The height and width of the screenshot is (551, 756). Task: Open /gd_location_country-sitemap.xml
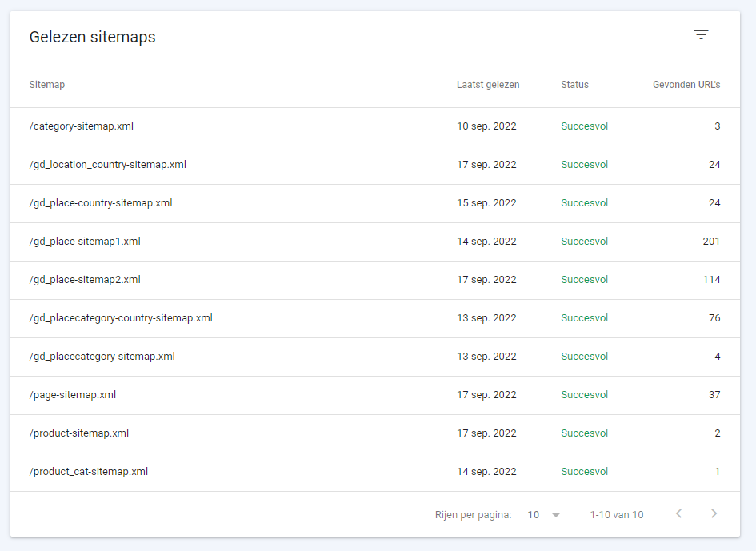click(x=107, y=165)
